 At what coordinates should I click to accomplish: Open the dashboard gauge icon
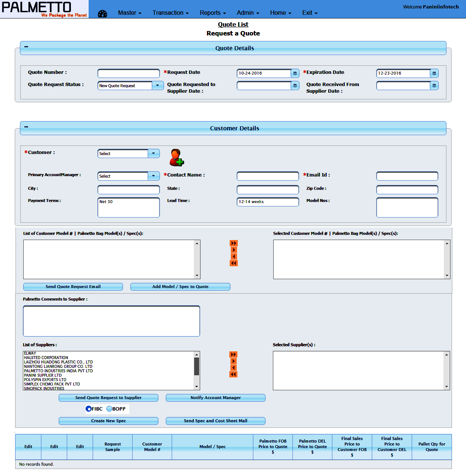click(x=102, y=14)
